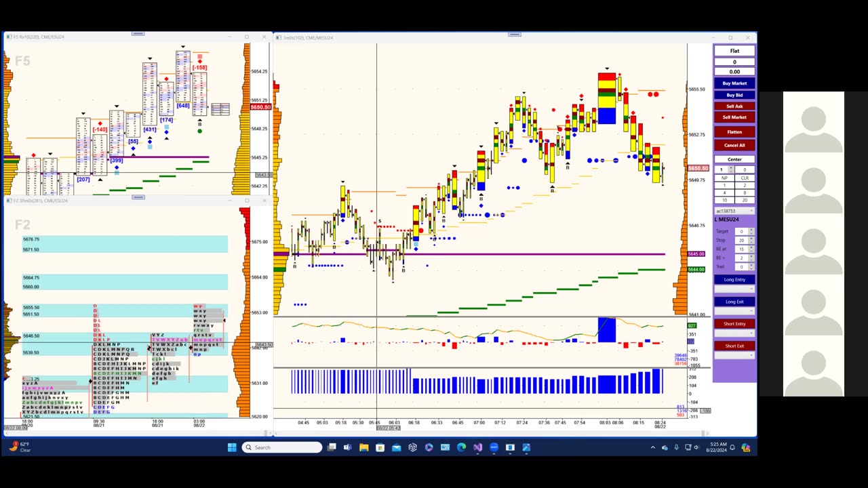Open dropdown below Short Entry
The image size is (868, 488).
pyautogui.click(x=734, y=333)
